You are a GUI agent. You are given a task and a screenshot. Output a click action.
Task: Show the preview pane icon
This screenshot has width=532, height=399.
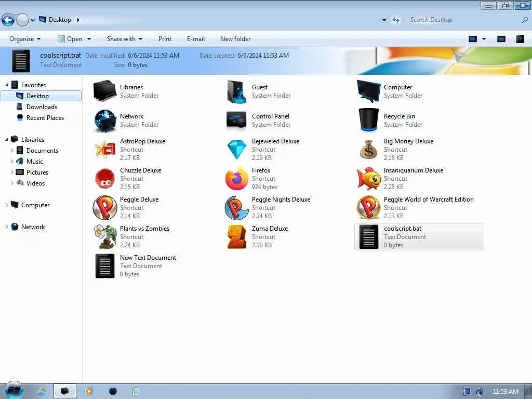tap(501, 39)
